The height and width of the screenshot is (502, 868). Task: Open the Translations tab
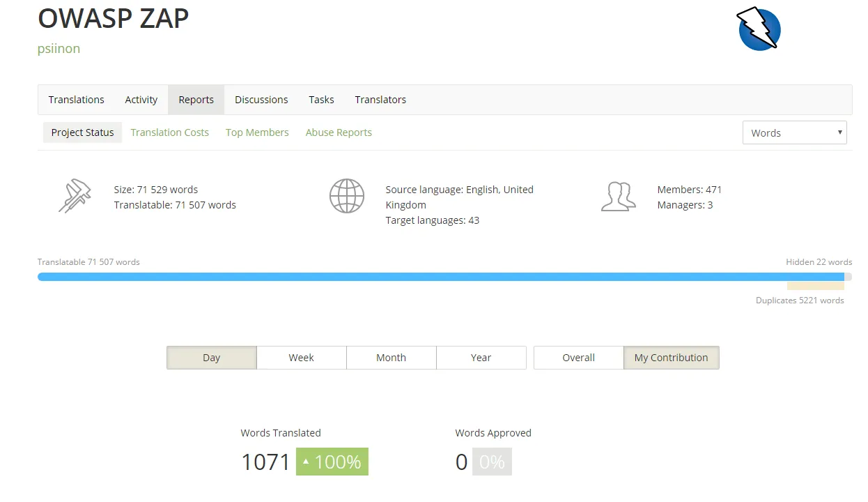point(77,100)
